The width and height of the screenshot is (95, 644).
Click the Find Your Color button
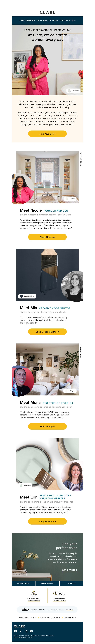point(47,134)
